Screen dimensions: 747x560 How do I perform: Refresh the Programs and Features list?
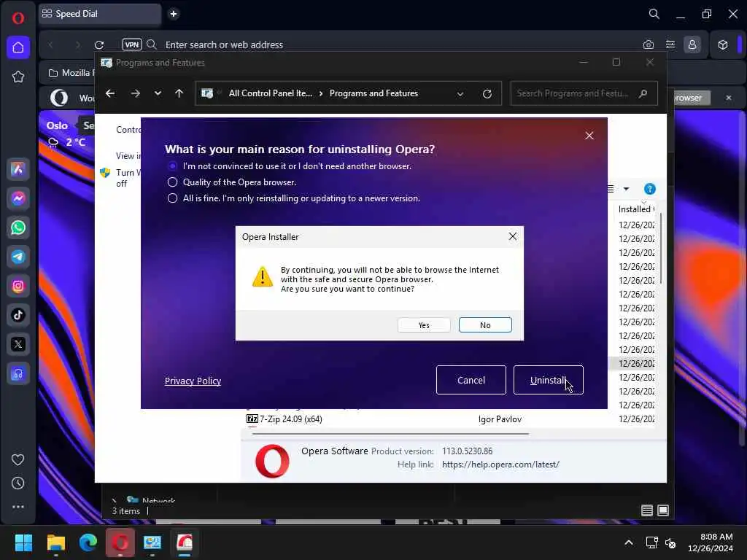click(487, 94)
